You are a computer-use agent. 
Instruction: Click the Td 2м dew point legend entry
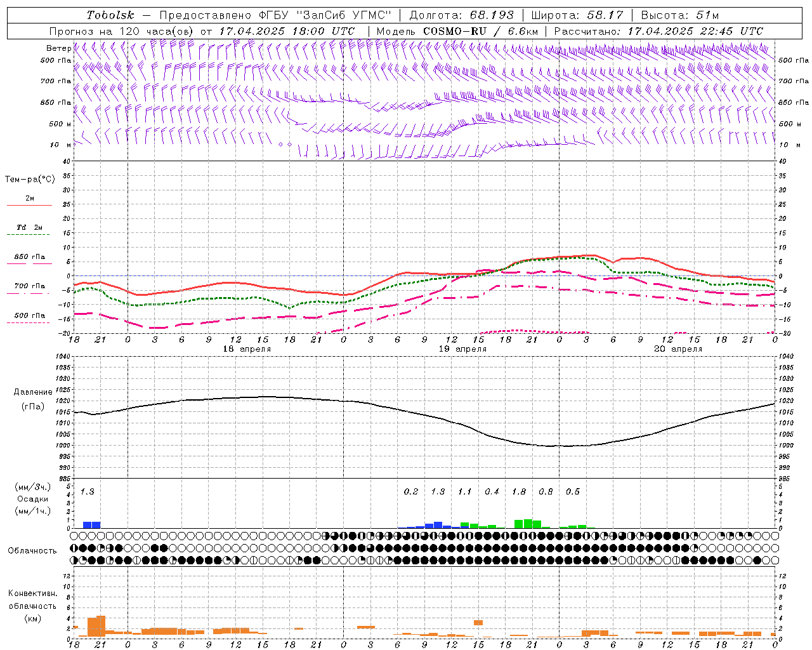coord(29,227)
